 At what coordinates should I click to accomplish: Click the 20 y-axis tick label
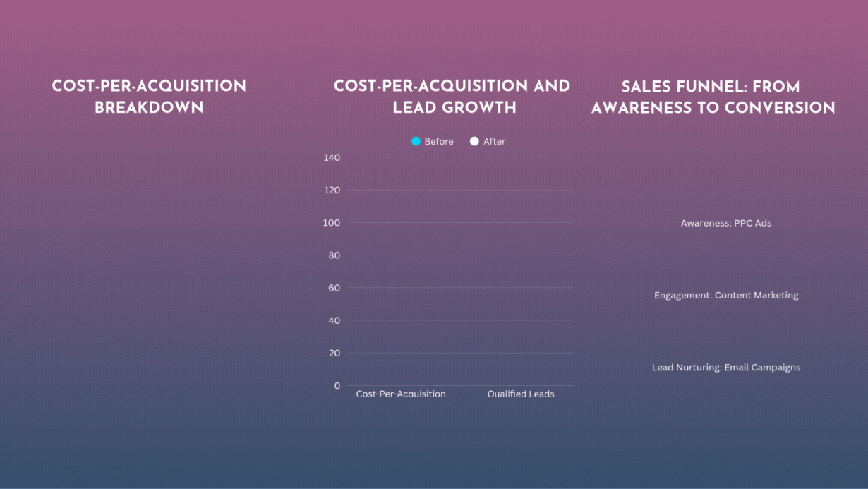[334, 353]
